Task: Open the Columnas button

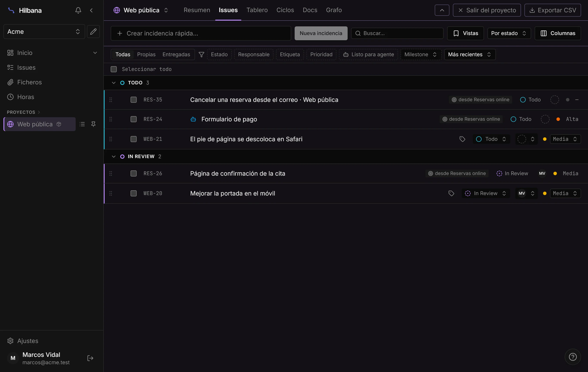Action: coord(558,33)
